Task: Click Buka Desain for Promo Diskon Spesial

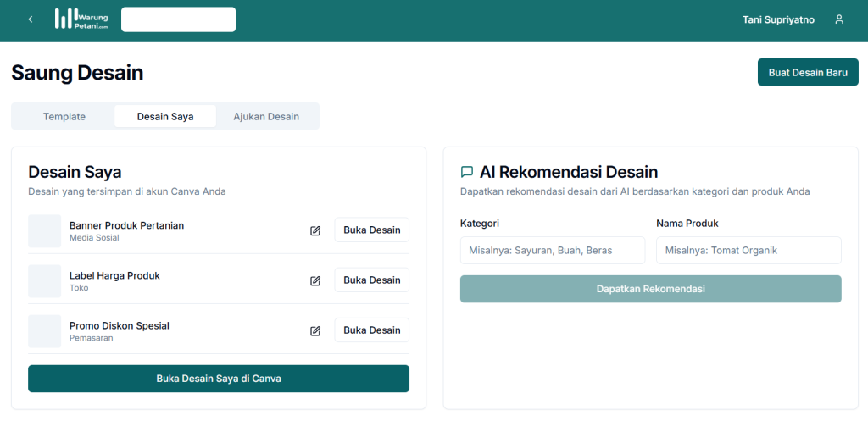Action: pyautogui.click(x=371, y=330)
